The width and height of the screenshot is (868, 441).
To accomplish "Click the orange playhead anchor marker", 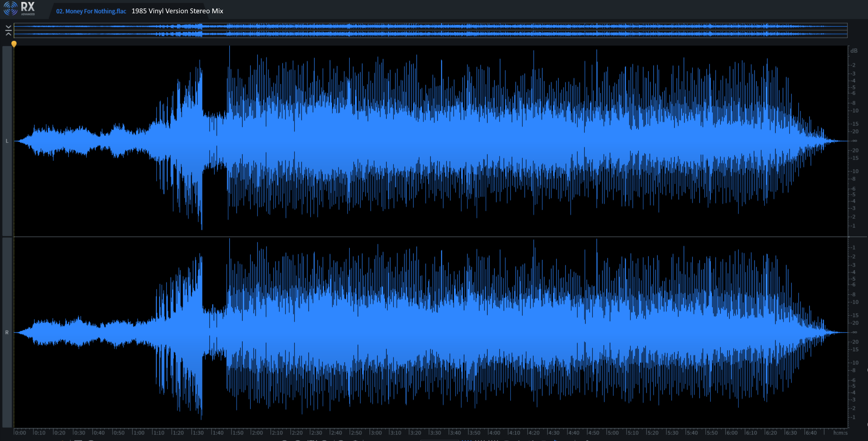I will (x=14, y=44).
